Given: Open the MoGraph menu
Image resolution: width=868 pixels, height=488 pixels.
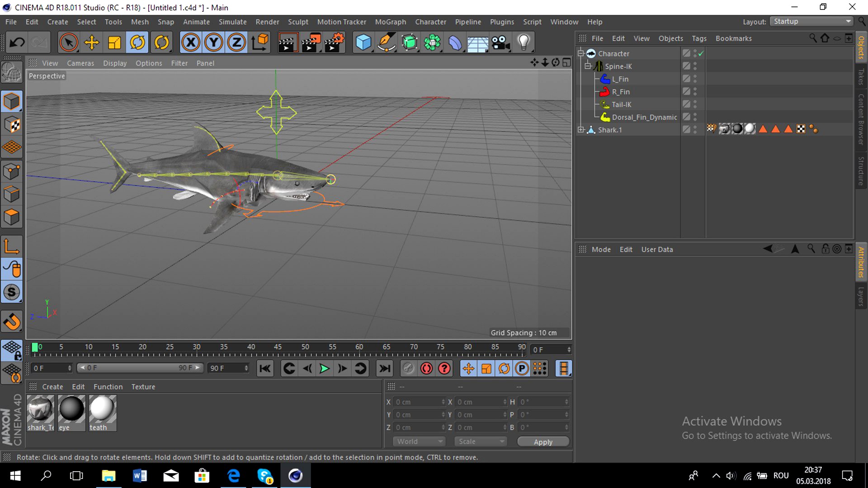Looking at the screenshot, I should (x=391, y=22).
